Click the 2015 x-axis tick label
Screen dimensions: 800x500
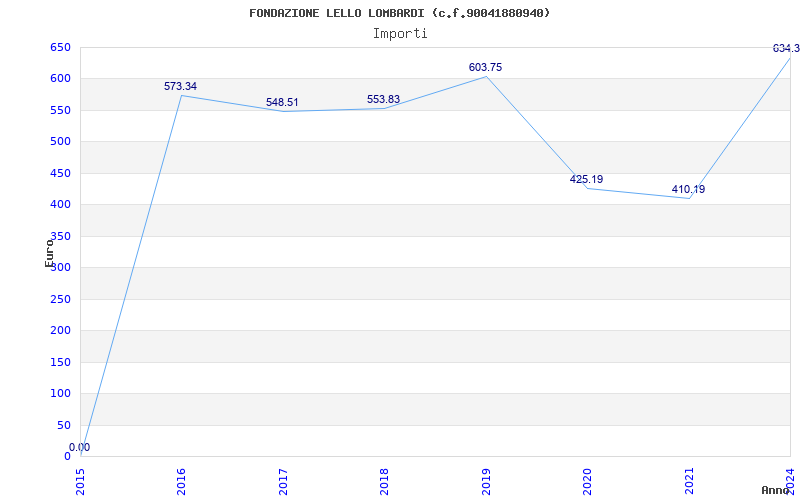click(x=81, y=482)
